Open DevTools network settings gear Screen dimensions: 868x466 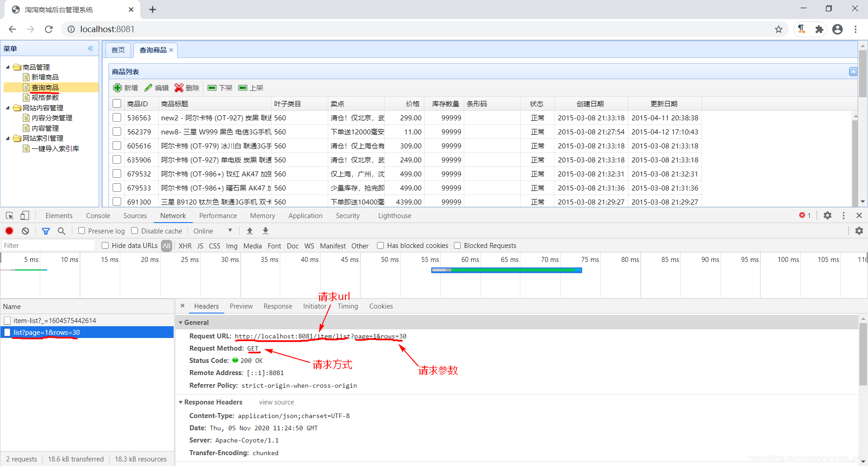(859, 231)
